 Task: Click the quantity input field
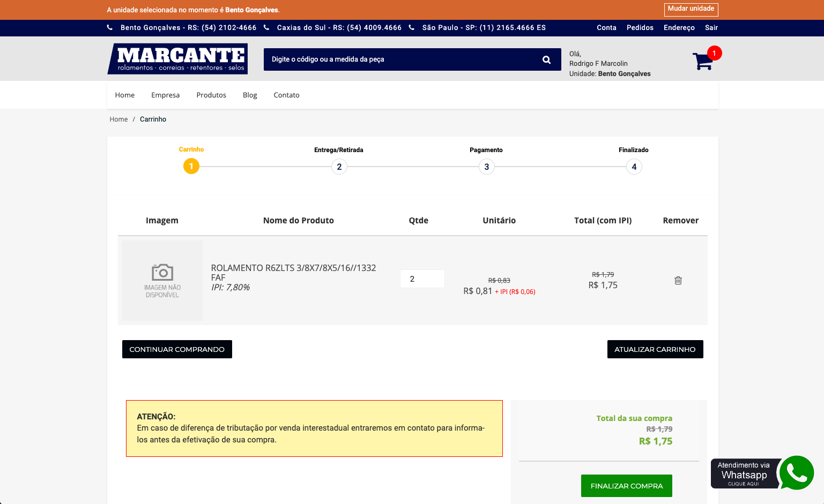click(x=422, y=279)
